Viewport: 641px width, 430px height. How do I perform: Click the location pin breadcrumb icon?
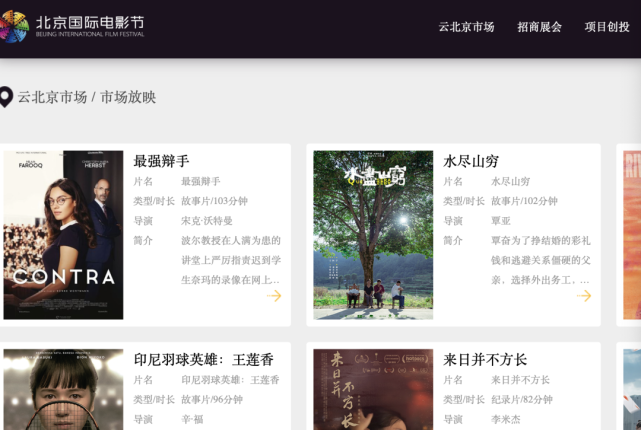(x=6, y=97)
